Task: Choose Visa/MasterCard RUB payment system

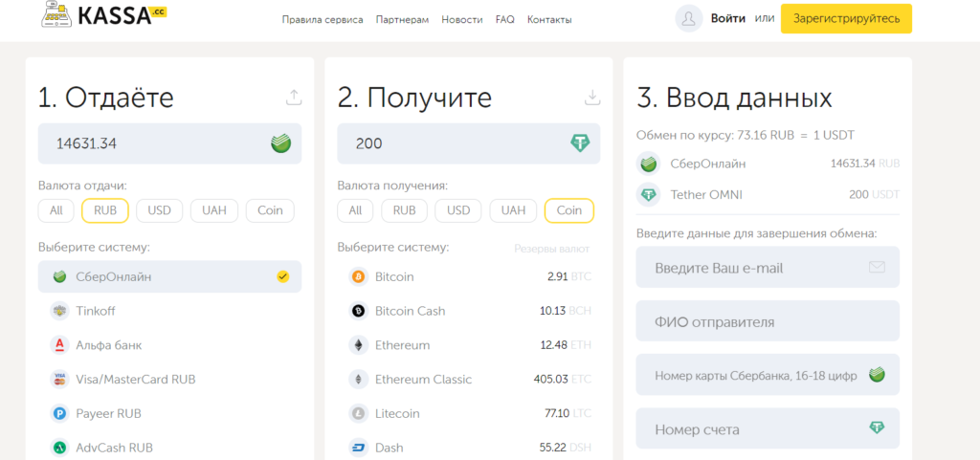Action: pos(170,379)
